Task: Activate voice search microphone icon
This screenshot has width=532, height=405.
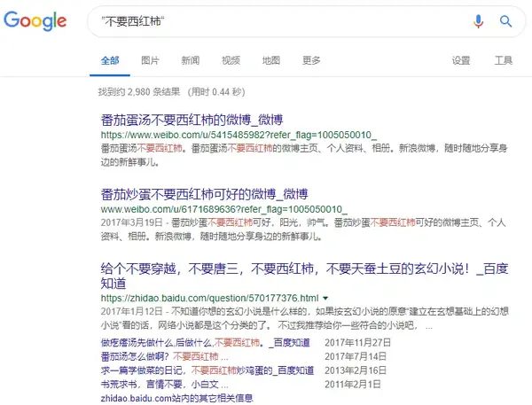Action: click(x=479, y=21)
